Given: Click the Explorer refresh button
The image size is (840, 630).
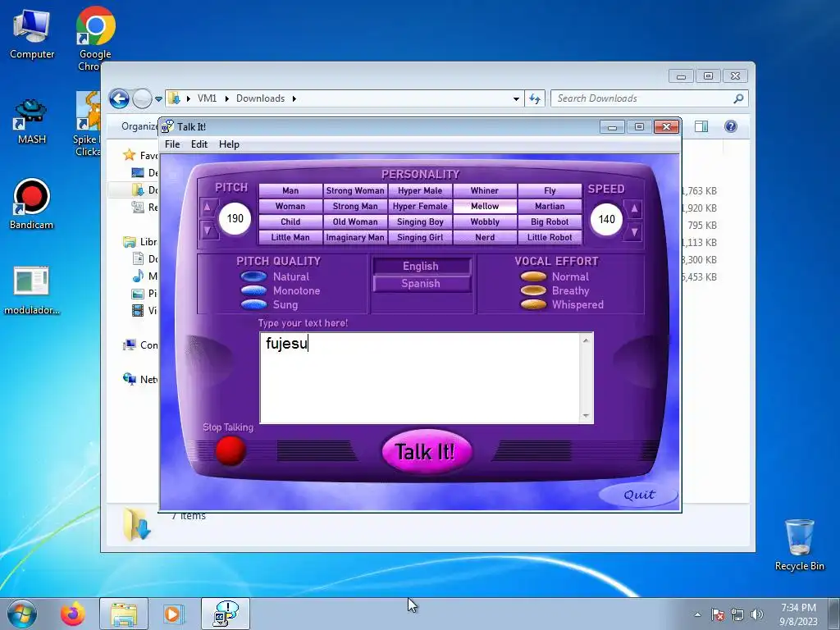Looking at the screenshot, I should [535, 98].
